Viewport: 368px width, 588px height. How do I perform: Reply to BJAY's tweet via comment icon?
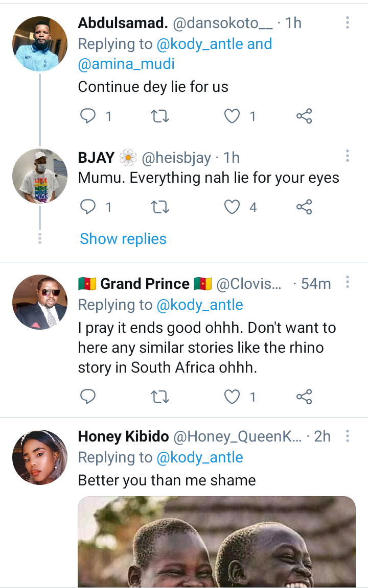coord(88,207)
